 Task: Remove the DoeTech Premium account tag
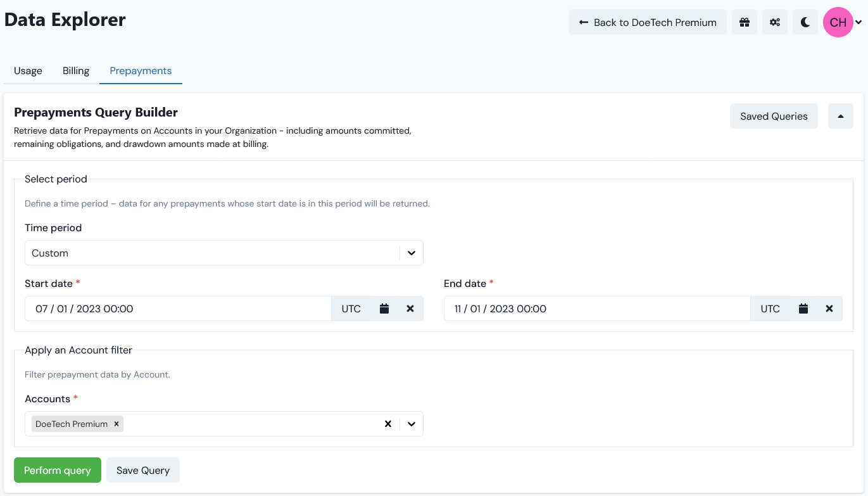click(116, 424)
